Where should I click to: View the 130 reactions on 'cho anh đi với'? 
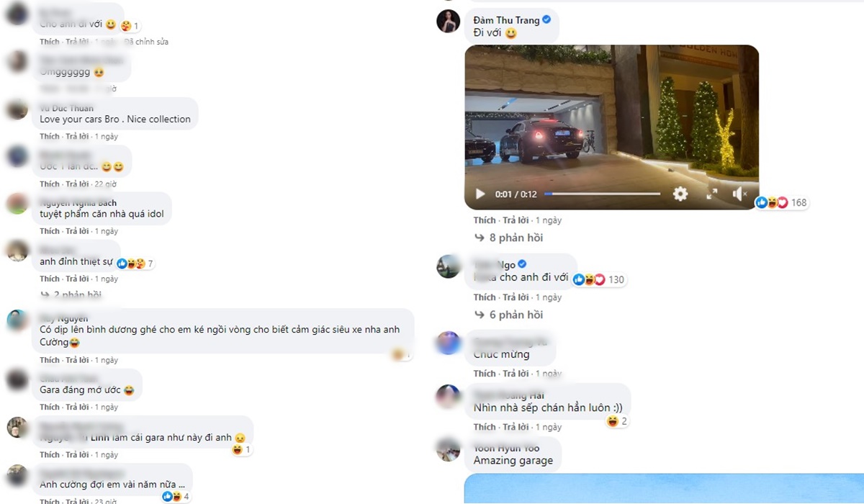[599, 279]
